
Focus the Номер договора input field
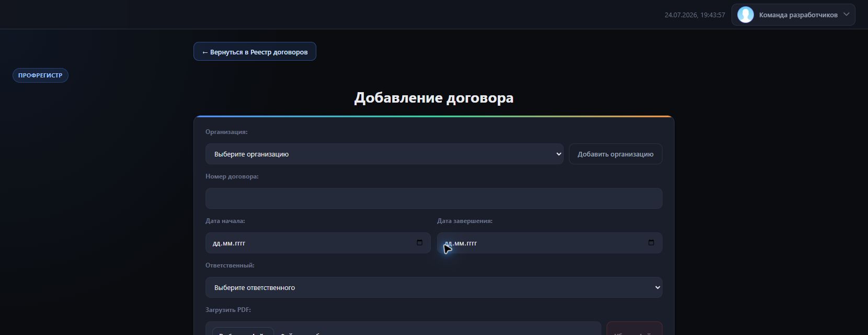[434, 198]
